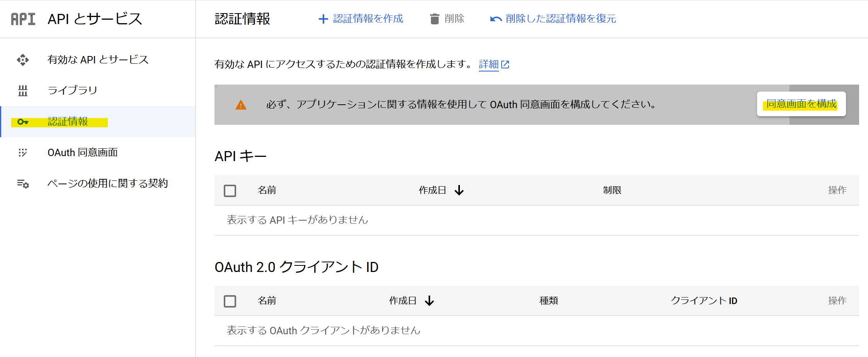Viewport: 868px width, 357px height.
Task: Click 表示する API キーがありません text
Action: click(297, 220)
